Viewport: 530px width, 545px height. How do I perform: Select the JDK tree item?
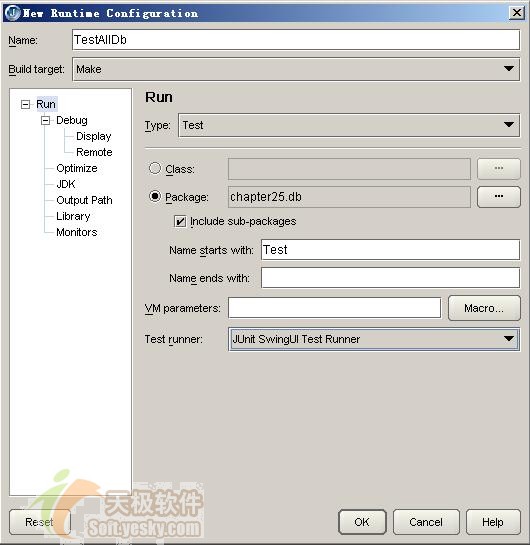click(66, 184)
